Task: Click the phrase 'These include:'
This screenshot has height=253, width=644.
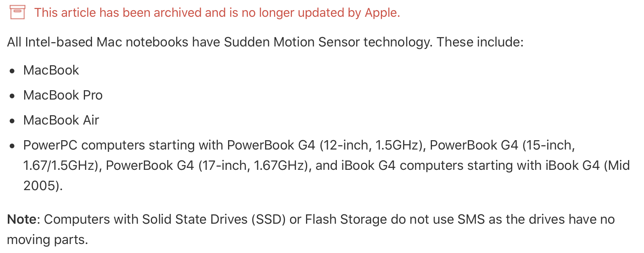Action: point(480,42)
